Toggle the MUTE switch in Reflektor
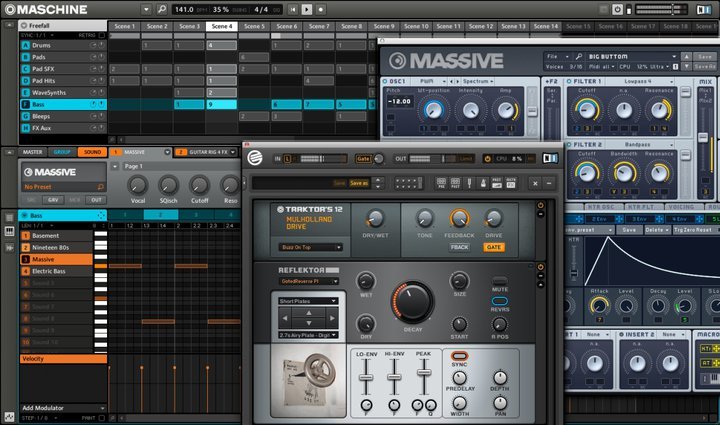 point(500,280)
